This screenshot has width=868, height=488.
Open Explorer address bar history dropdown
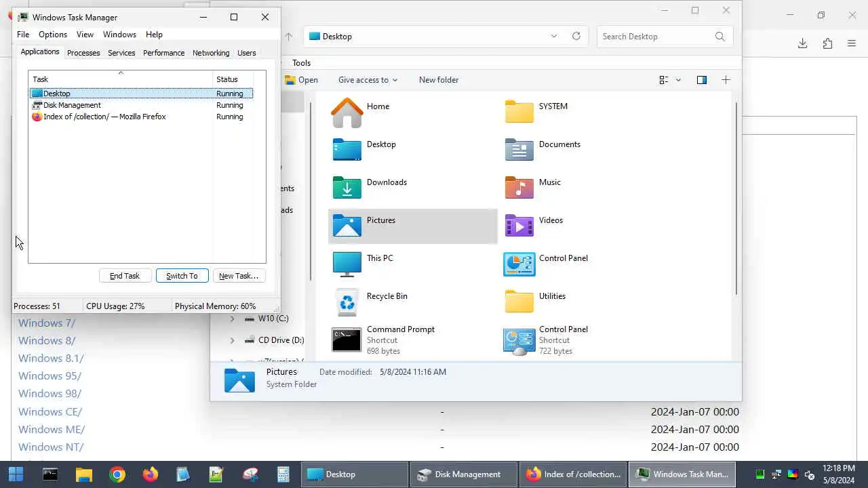(554, 37)
